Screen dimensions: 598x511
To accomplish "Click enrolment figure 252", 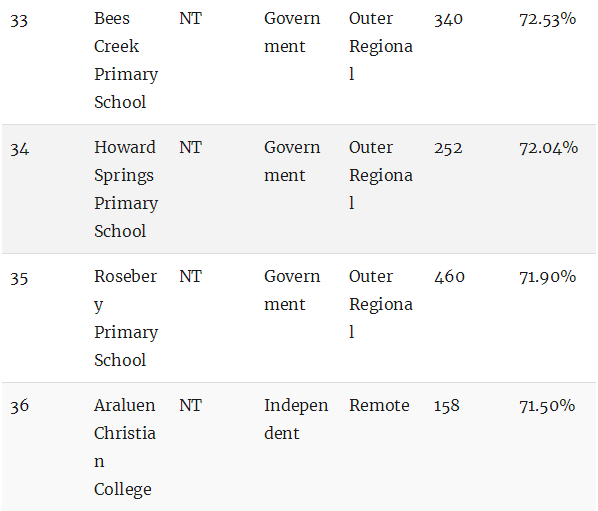I will point(448,148).
